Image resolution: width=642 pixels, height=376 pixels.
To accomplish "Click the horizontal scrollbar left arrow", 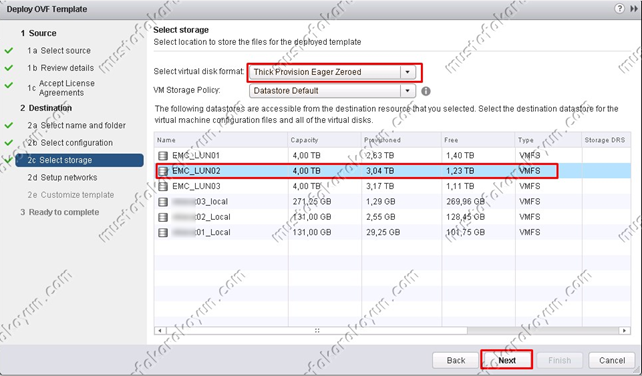I will [160, 331].
